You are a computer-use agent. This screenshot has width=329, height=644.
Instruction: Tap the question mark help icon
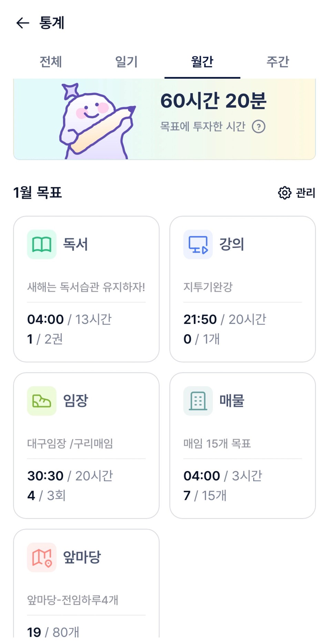(258, 127)
